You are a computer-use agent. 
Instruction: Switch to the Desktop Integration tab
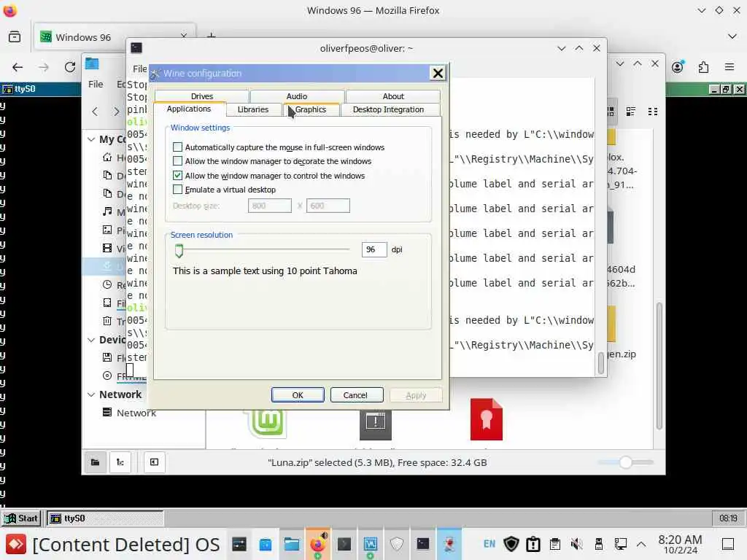(x=388, y=109)
